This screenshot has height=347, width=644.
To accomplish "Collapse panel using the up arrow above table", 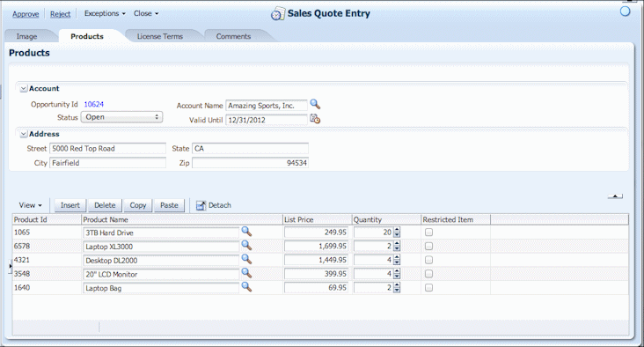I will [x=615, y=196].
